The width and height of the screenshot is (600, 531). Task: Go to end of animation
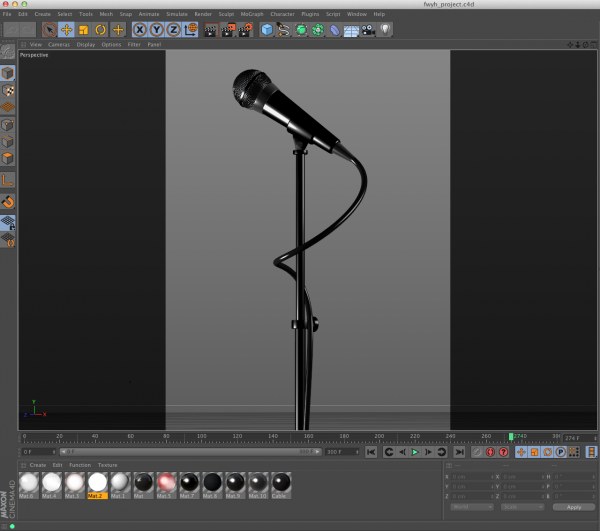(x=459, y=452)
